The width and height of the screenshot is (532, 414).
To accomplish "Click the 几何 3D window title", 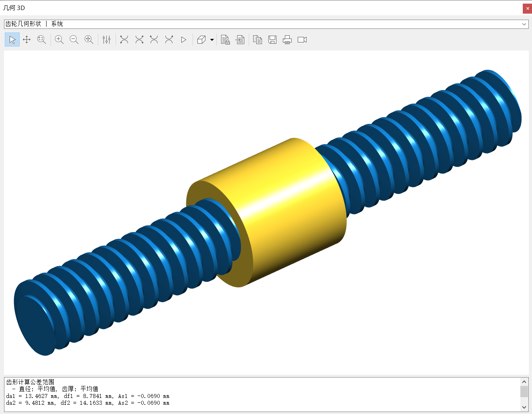I will coord(14,8).
